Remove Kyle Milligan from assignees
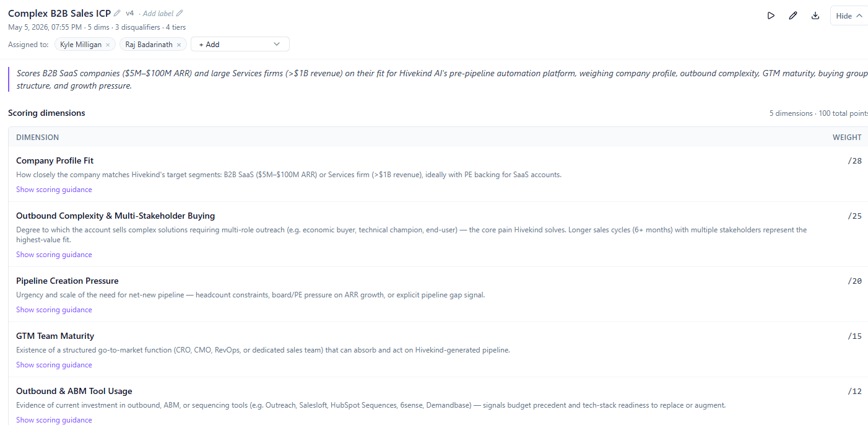Viewport: 868px width, 425px height. point(108,45)
